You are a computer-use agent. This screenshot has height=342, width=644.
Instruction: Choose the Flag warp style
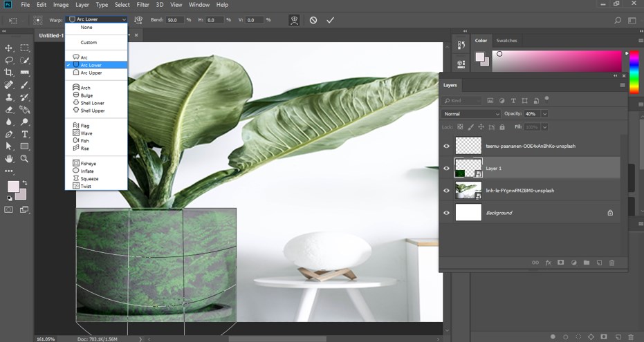pyautogui.click(x=85, y=126)
